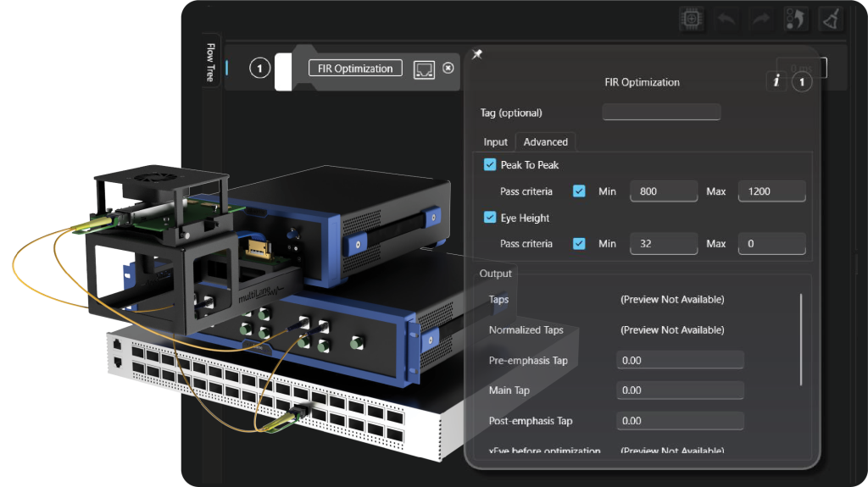Select the FIR Optimization step label

click(355, 68)
